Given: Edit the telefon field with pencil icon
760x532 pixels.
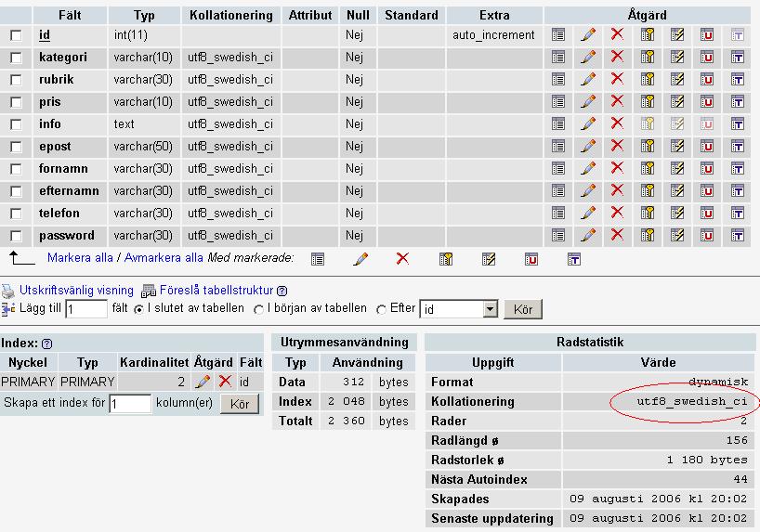Looking at the screenshot, I should point(588,214).
